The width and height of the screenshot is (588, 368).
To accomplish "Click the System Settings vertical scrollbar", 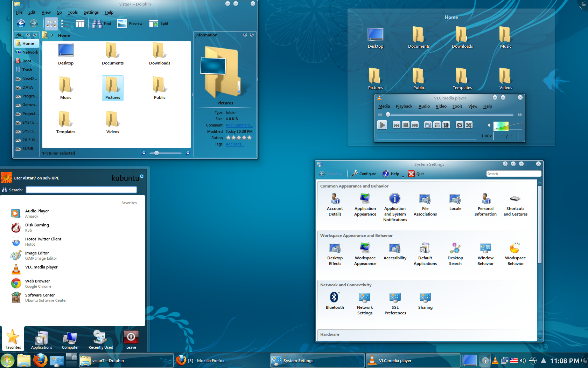I will pyautogui.click(x=540, y=224).
